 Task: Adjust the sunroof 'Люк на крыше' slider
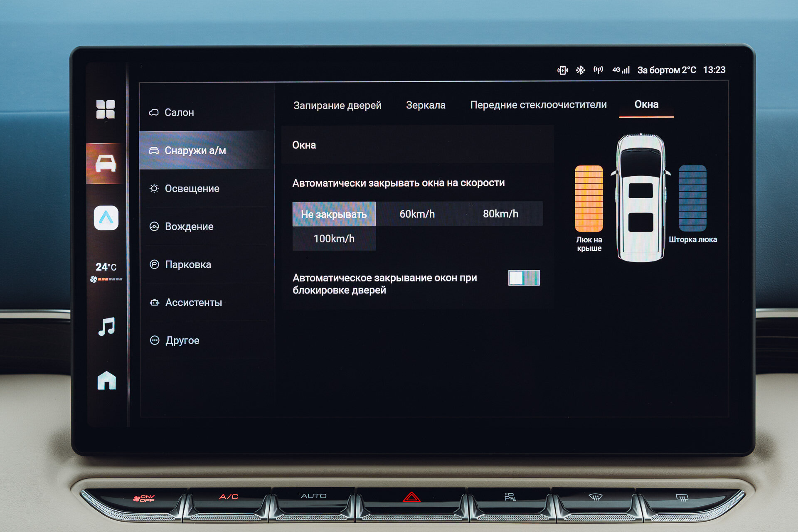(x=589, y=199)
